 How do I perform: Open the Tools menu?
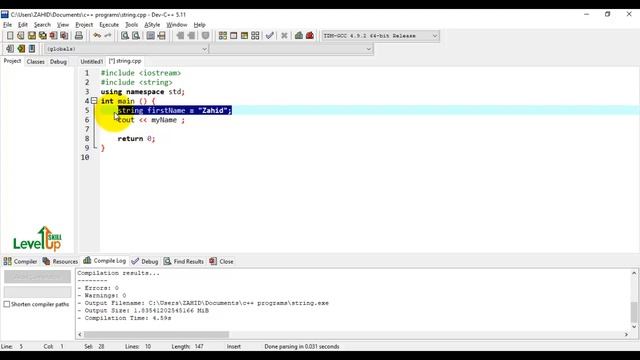tap(131, 25)
